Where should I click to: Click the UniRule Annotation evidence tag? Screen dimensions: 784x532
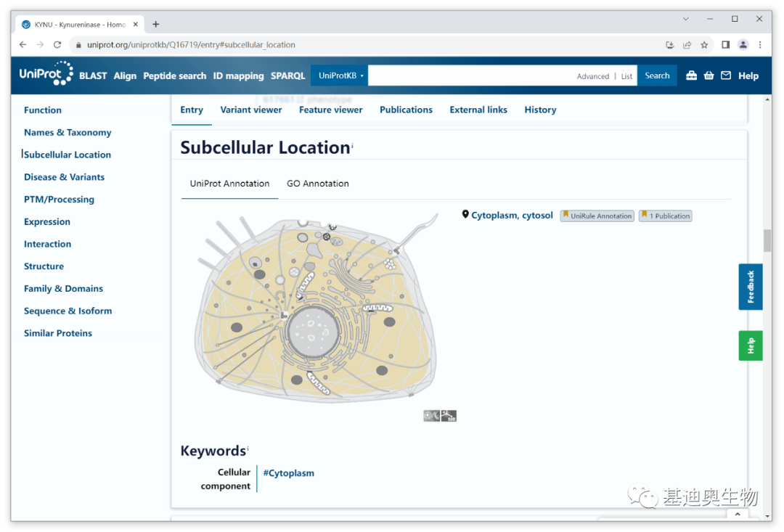coord(597,216)
